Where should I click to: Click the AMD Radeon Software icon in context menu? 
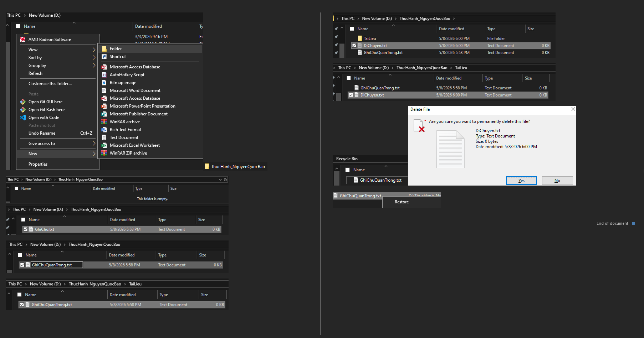23,40
